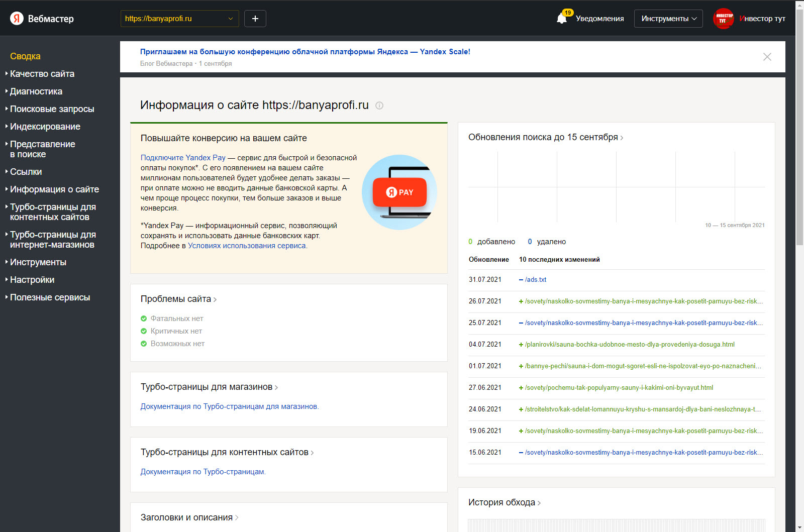This screenshot has width=804, height=532.
Task: Open the 15.06.2021 removed sovety URL
Action: pos(644,453)
